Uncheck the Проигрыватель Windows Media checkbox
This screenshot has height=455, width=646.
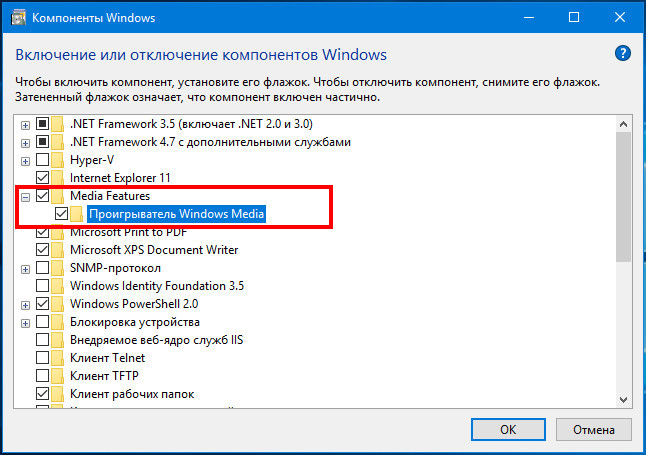[62, 214]
